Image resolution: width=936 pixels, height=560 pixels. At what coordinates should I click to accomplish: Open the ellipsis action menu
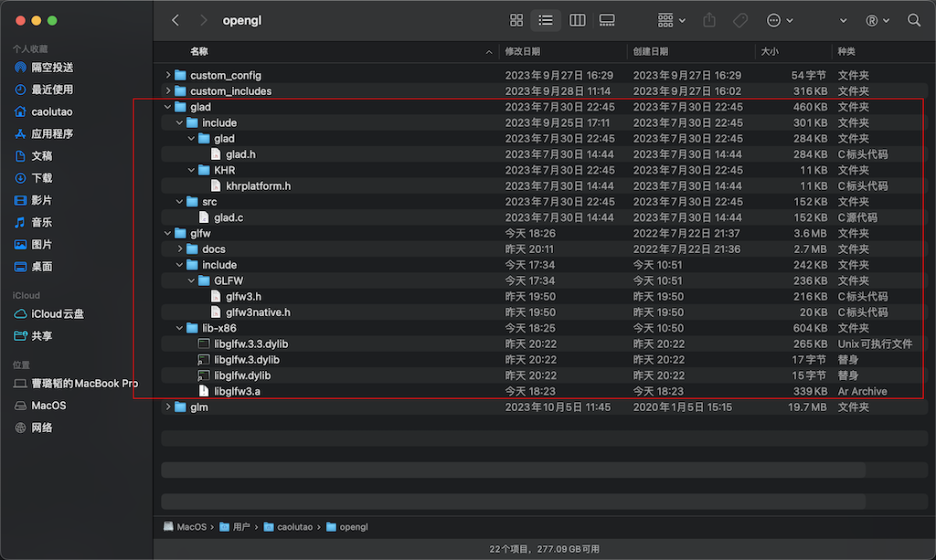click(780, 20)
